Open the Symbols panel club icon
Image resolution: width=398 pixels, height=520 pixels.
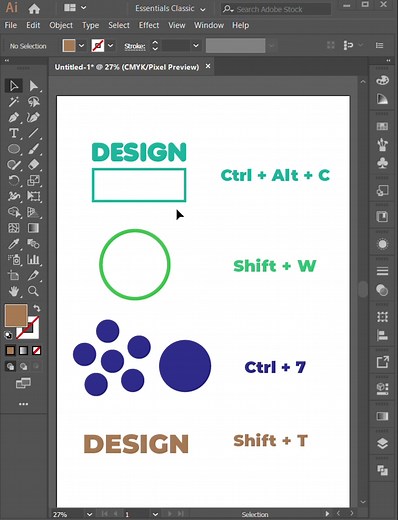pyautogui.click(x=382, y=163)
